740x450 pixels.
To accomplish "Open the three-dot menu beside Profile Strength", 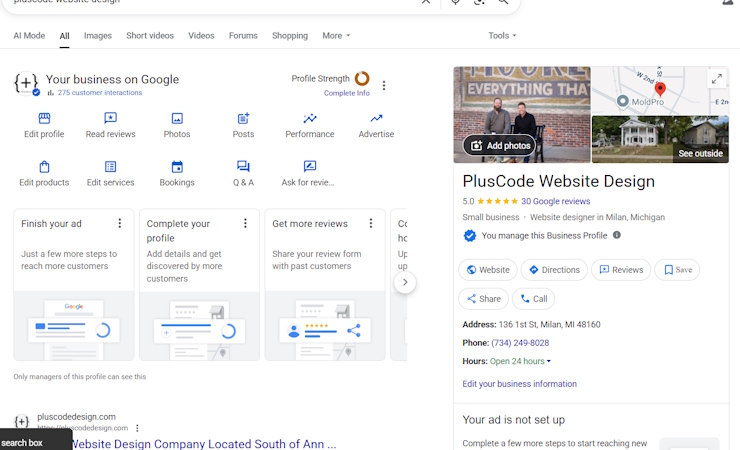I will click(384, 86).
